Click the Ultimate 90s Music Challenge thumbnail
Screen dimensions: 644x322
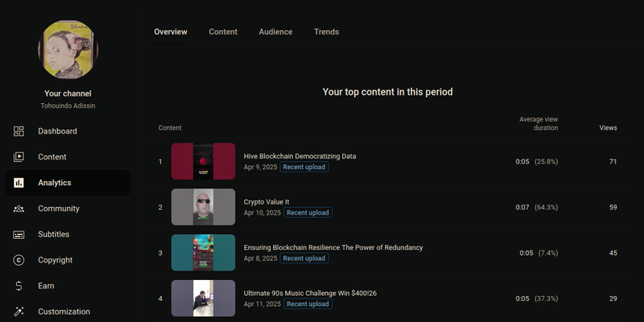click(203, 299)
